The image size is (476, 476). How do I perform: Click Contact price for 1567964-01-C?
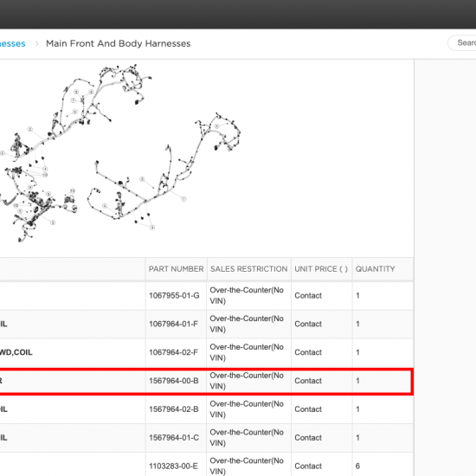click(308, 437)
